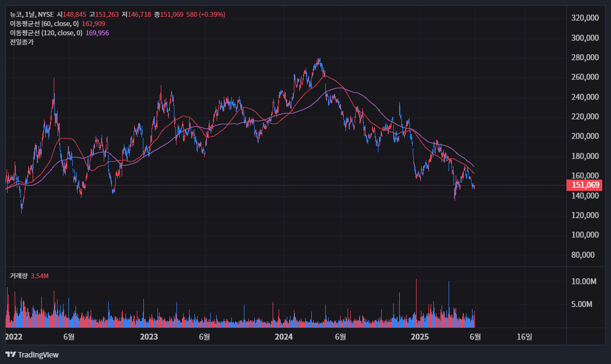611x364 pixels.
Task: Click the change value 580 (+0.39%)
Action: point(206,15)
